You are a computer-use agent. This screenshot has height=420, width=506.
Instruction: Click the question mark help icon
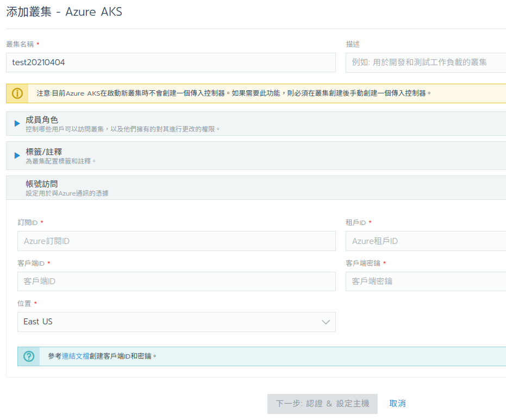pyautogui.click(x=29, y=356)
